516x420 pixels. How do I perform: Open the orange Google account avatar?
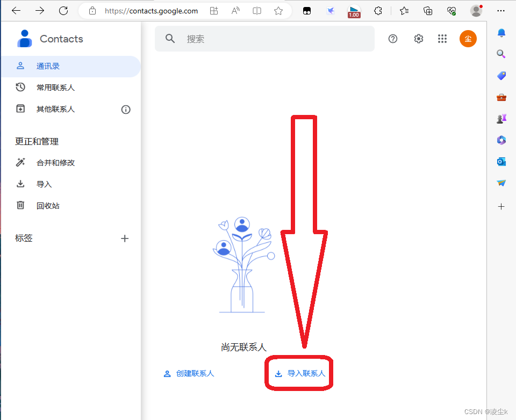tap(468, 39)
